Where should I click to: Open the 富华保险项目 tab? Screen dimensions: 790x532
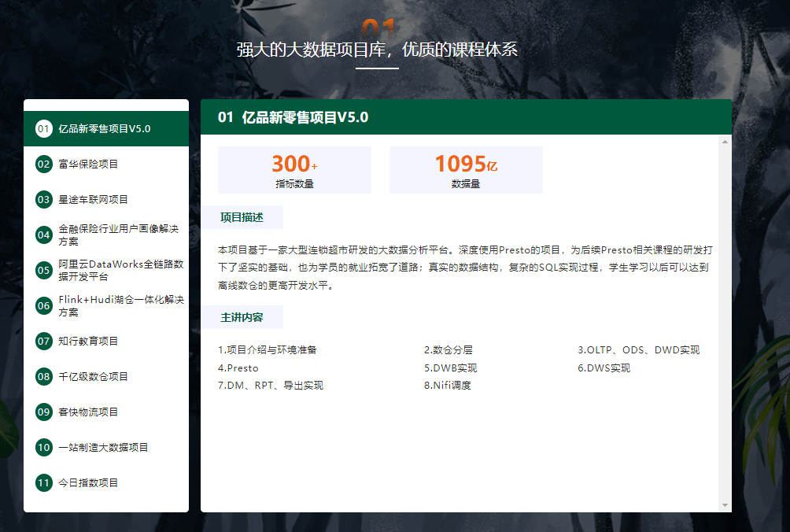106,164
